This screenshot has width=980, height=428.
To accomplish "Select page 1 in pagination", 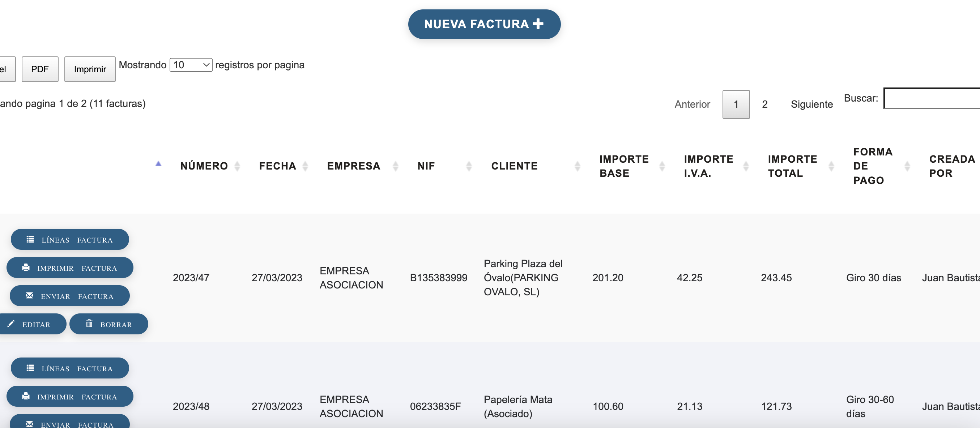I will (736, 104).
